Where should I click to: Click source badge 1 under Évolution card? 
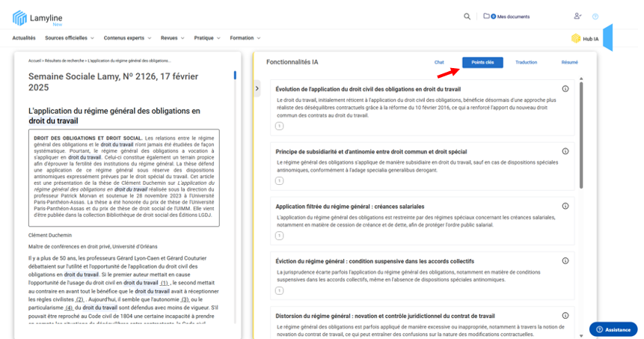(x=279, y=126)
